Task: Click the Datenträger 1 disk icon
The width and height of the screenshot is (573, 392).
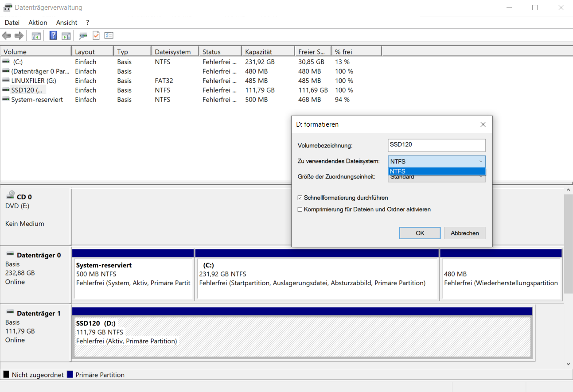Action: click(11, 312)
